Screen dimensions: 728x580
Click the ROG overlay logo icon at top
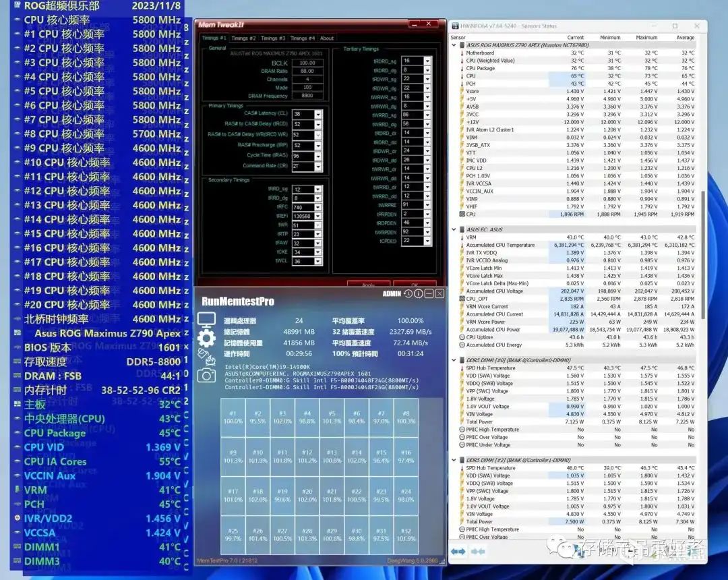coord(18,5)
